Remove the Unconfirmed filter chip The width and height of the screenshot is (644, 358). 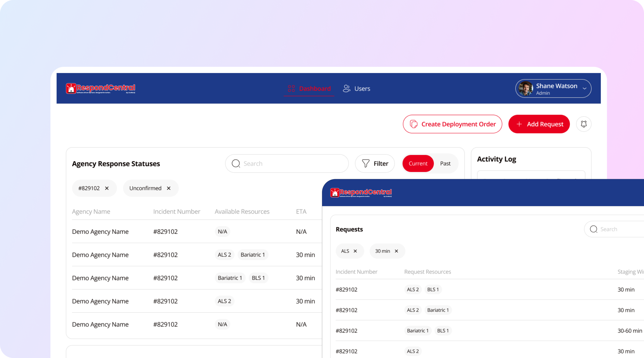(x=169, y=188)
